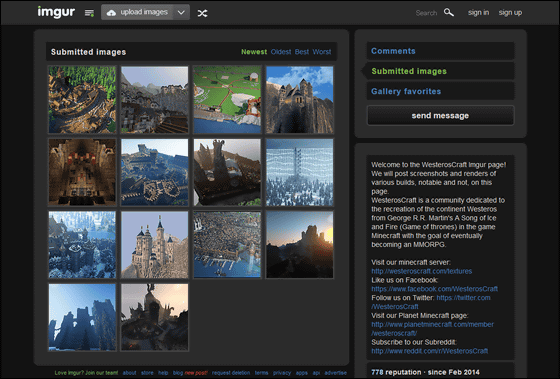Viewport: 560px width, 379px height.
Task: Open the footer privacy link
Action: point(282,373)
